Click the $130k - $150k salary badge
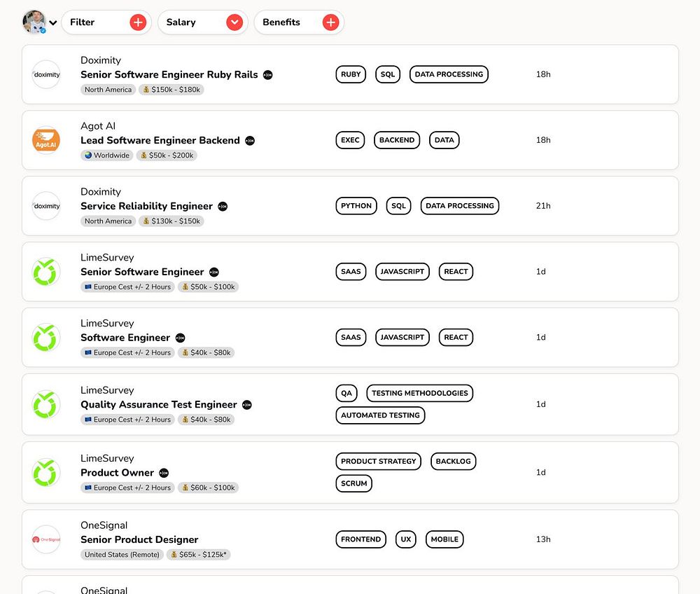The width and height of the screenshot is (700, 594). point(171,221)
